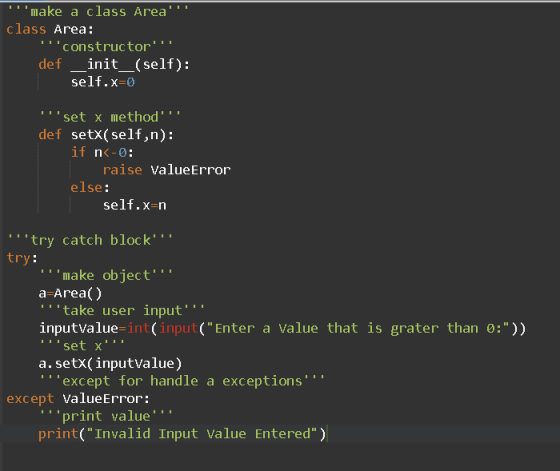This screenshot has height=471, width=560.
Task: Click the 'except ValueError:' line
Action: pos(78,399)
